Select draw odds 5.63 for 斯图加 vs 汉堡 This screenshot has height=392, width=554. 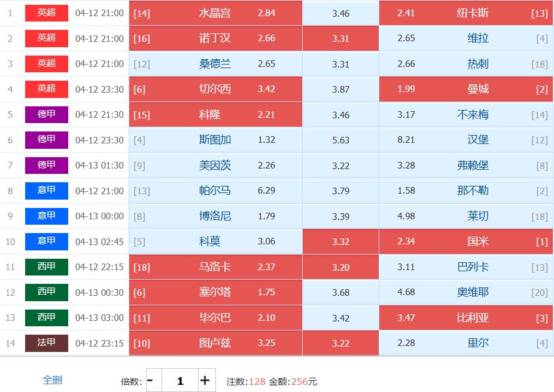[340, 140]
